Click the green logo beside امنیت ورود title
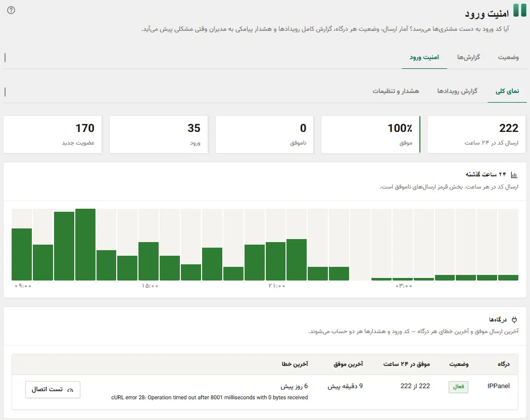 520,11
